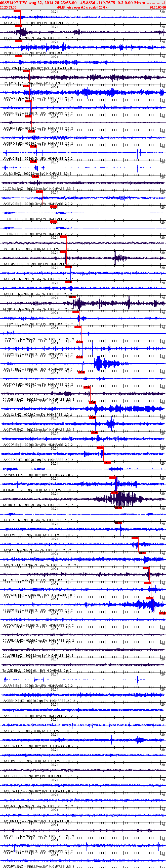Select the UW.RPW.EHZ station label
The image size is (166, 868).
(x=38, y=791)
